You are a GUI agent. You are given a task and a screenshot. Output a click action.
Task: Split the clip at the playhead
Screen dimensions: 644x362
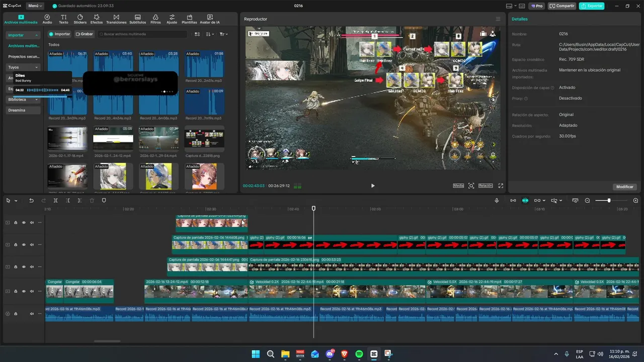click(55, 201)
